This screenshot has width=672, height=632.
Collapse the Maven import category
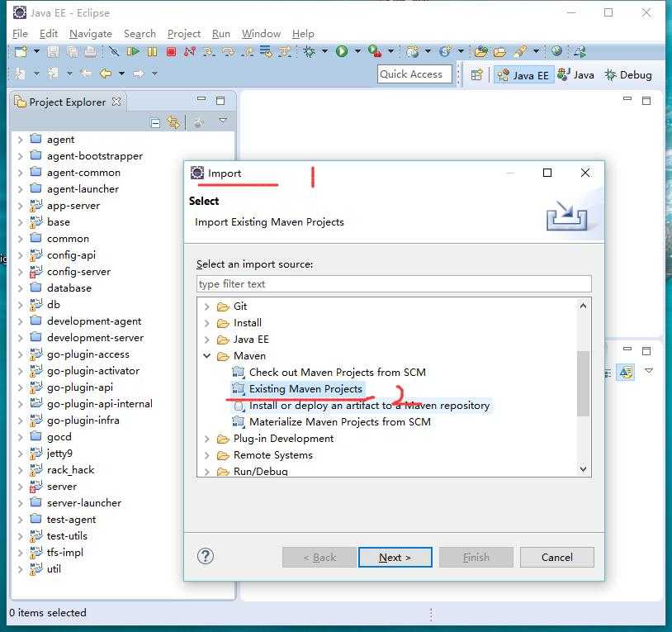[x=207, y=356]
